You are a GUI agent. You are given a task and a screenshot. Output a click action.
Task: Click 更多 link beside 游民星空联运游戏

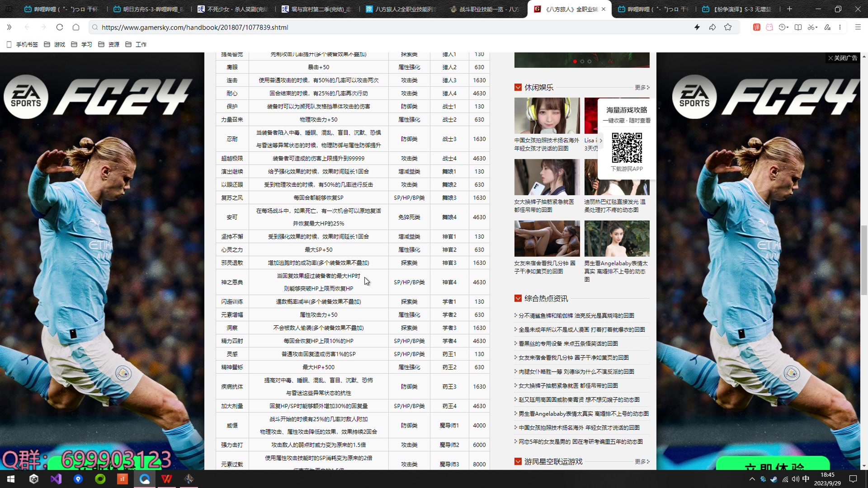coord(642,462)
